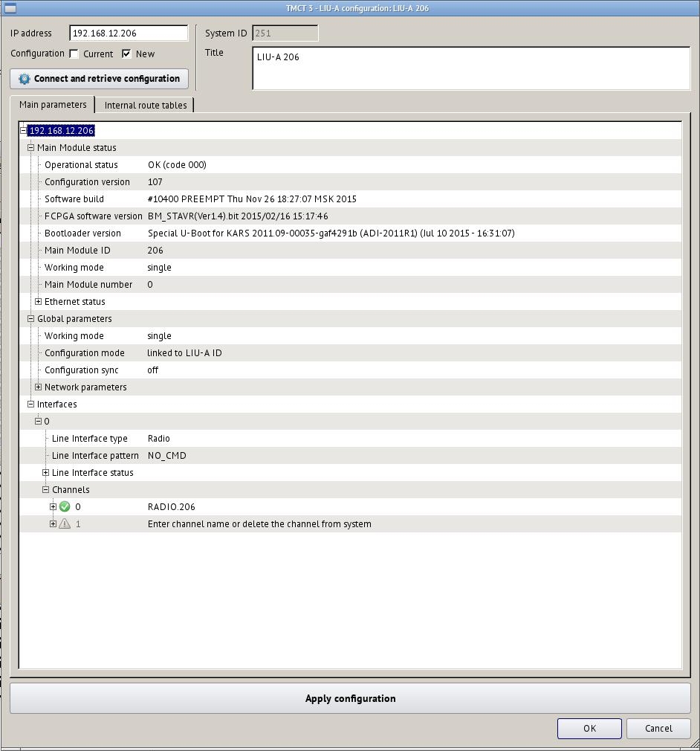
Task: Select 'Software build' row
Action: coord(351,199)
